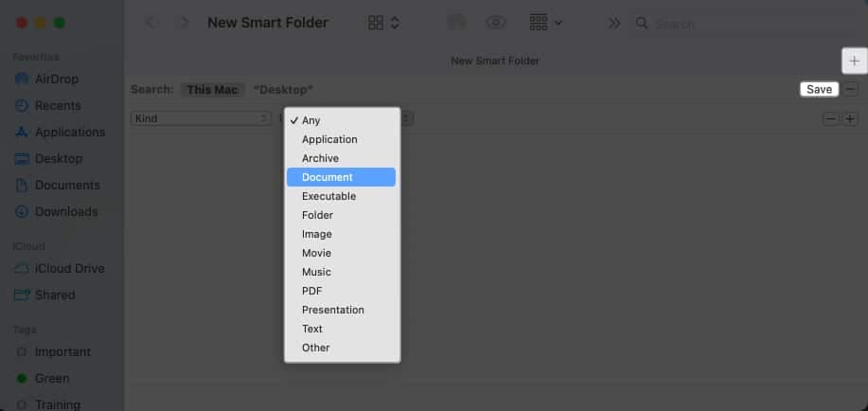
Task: Choose Other in the kind menu
Action: 342,348
